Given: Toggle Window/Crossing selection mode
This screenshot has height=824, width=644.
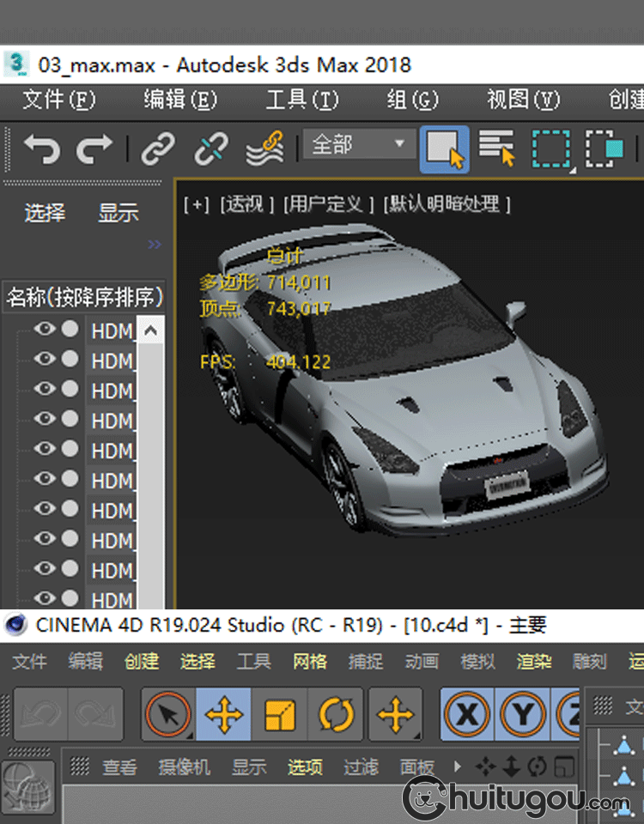Looking at the screenshot, I should pos(605,148).
